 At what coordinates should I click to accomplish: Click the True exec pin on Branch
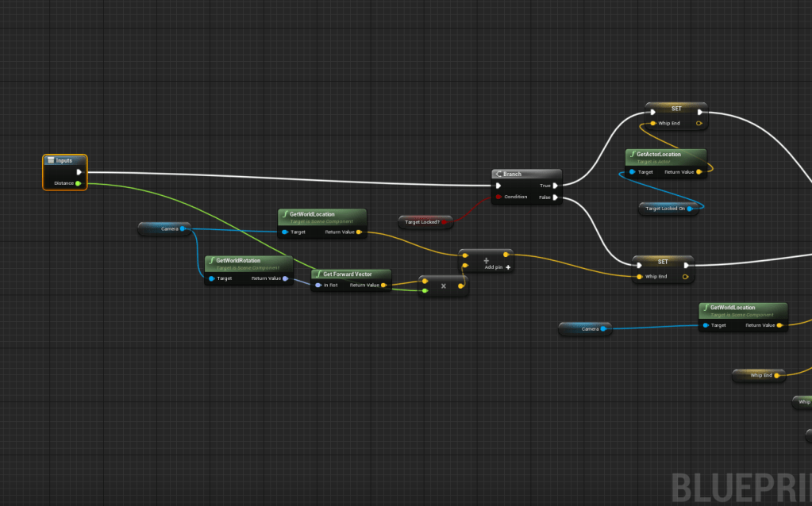555,186
